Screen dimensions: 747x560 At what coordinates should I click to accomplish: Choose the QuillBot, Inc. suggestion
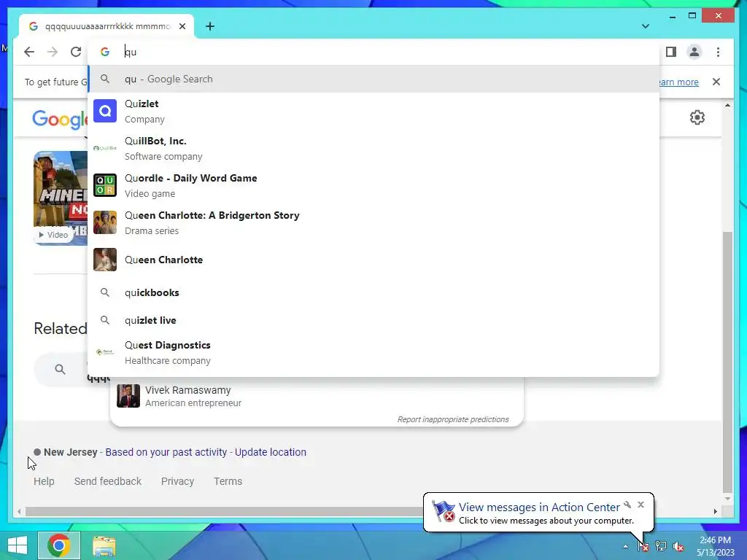[x=374, y=148]
